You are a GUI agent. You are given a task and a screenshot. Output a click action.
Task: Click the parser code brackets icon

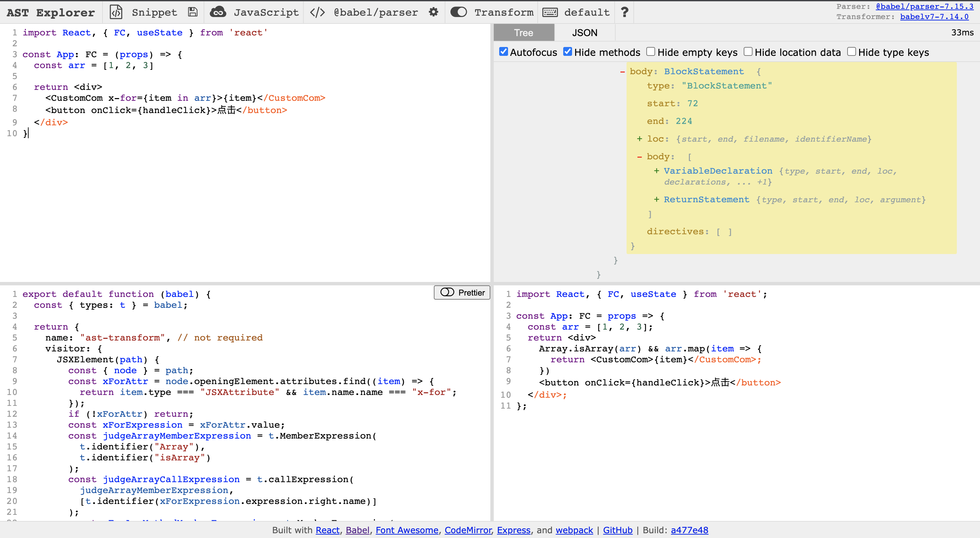point(317,12)
